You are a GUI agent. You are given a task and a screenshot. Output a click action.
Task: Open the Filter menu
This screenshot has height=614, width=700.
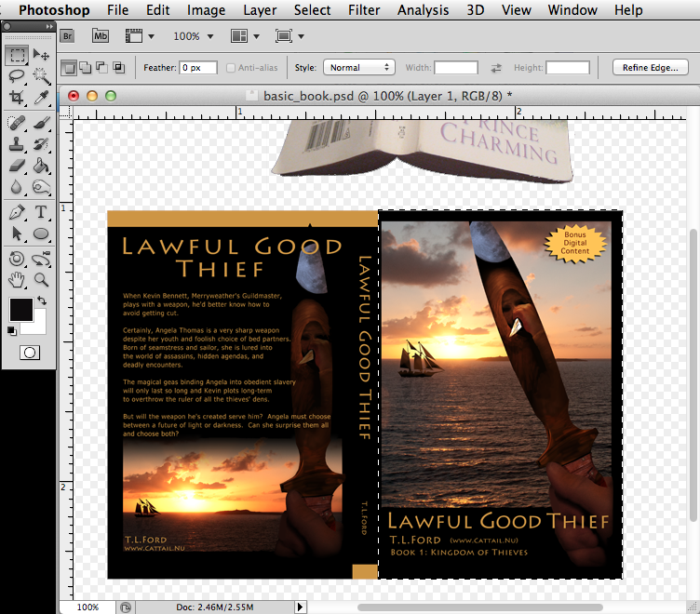coord(364,10)
